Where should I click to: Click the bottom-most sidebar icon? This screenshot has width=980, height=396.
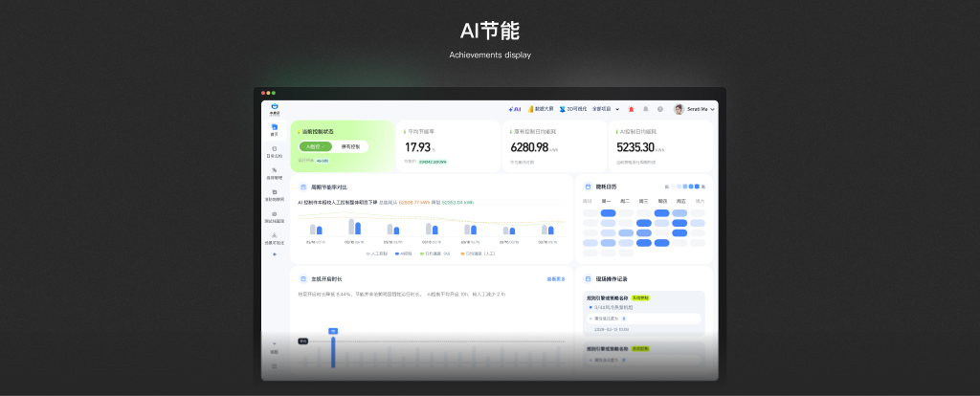(x=275, y=366)
